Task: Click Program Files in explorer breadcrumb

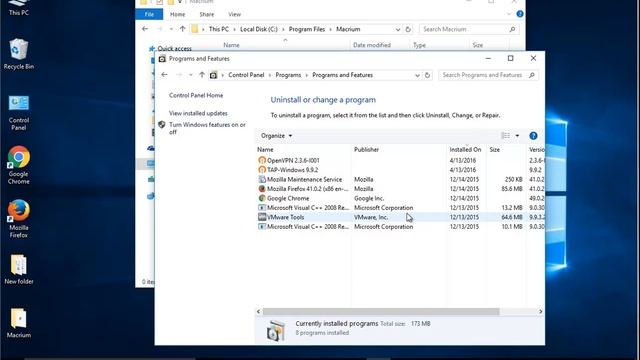Action: [307, 29]
